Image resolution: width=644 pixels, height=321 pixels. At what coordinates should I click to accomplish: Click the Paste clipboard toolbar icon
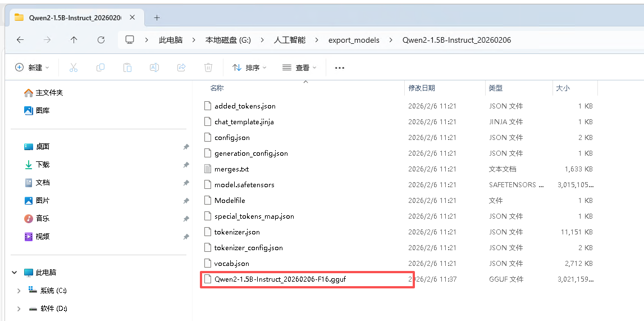[x=127, y=67]
